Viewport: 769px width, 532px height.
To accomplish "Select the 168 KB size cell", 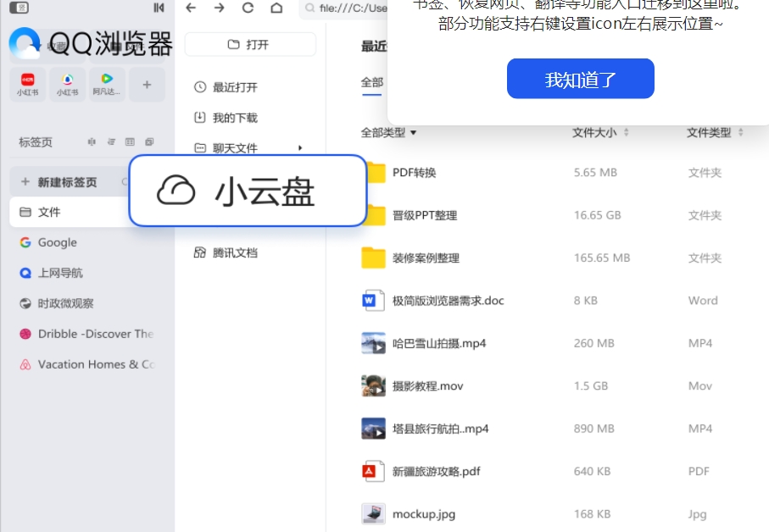I will point(592,514).
